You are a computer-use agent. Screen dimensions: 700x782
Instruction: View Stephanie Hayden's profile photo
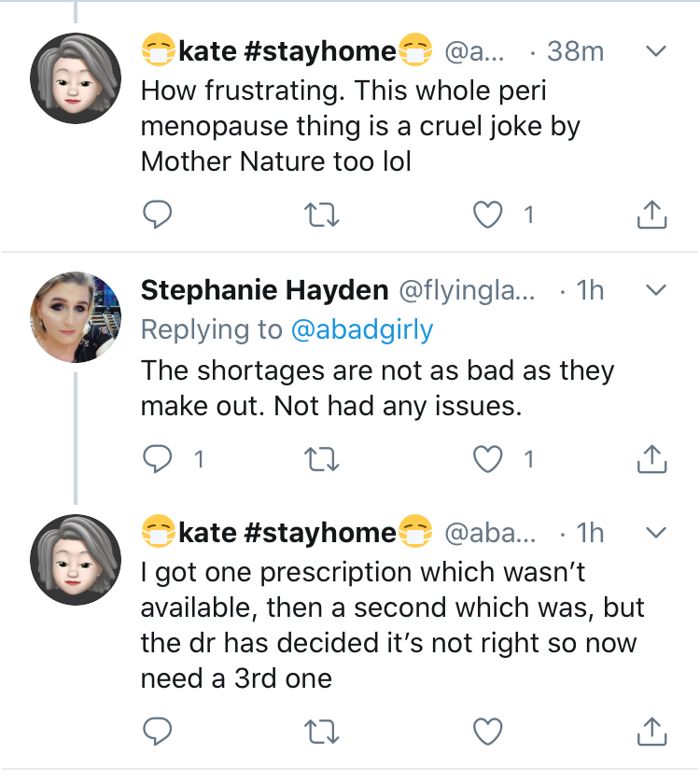point(76,317)
